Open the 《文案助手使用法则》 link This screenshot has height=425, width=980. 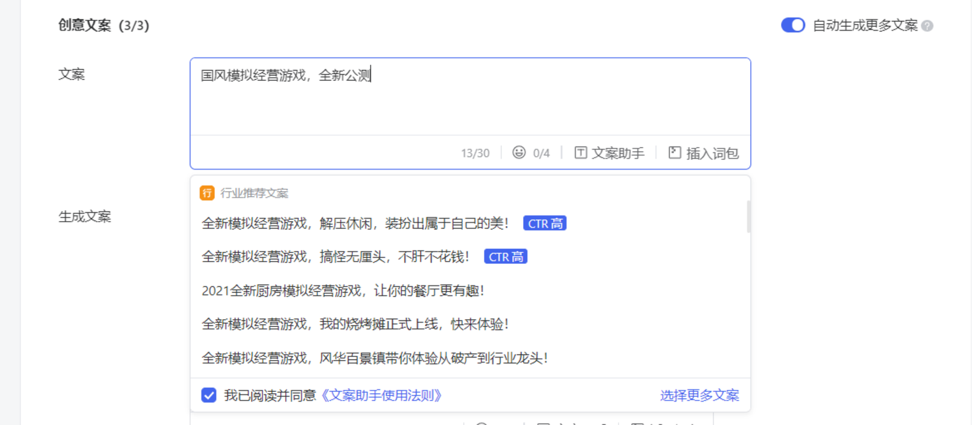click(381, 396)
